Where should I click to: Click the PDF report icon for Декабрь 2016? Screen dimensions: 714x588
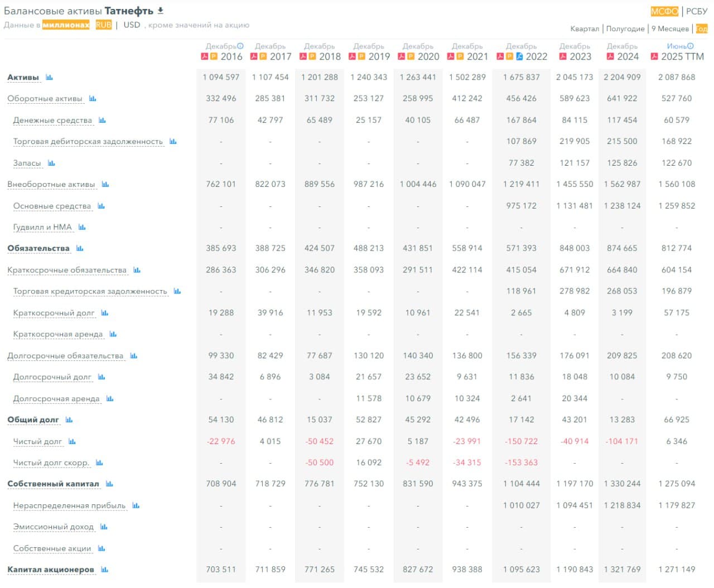[205, 56]
